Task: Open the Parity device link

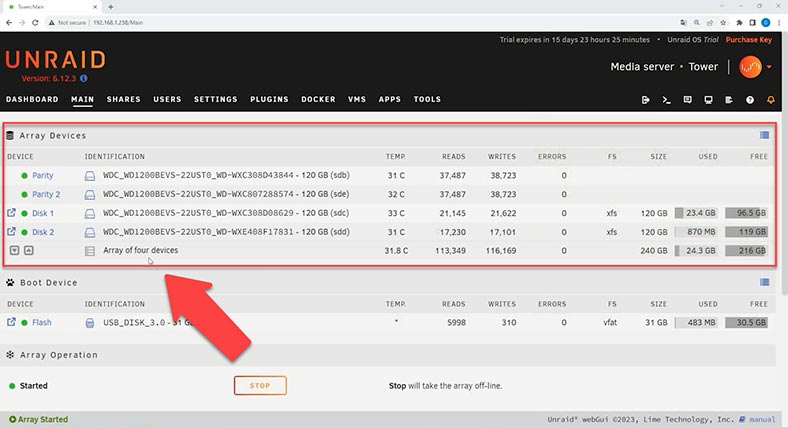Action: pos(43,175)
